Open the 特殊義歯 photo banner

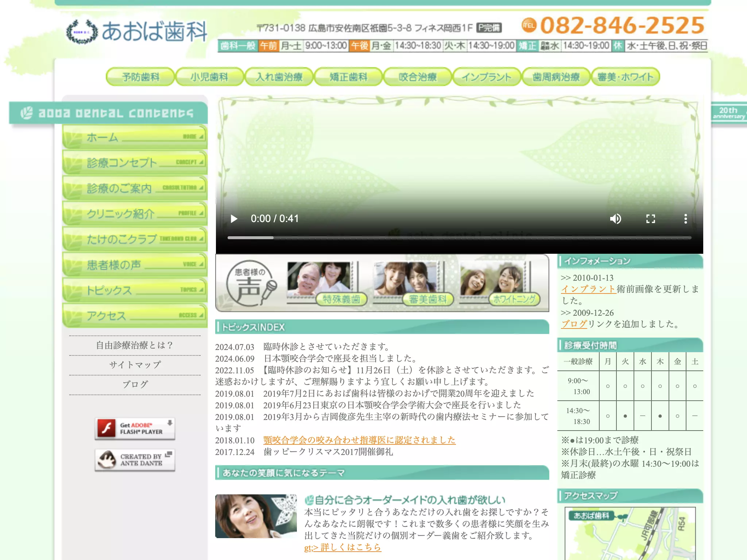click(327, 284)
